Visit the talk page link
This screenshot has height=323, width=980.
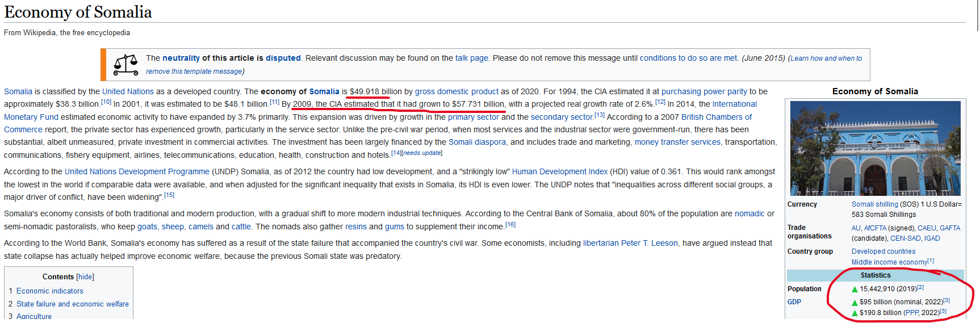[472, 58]
